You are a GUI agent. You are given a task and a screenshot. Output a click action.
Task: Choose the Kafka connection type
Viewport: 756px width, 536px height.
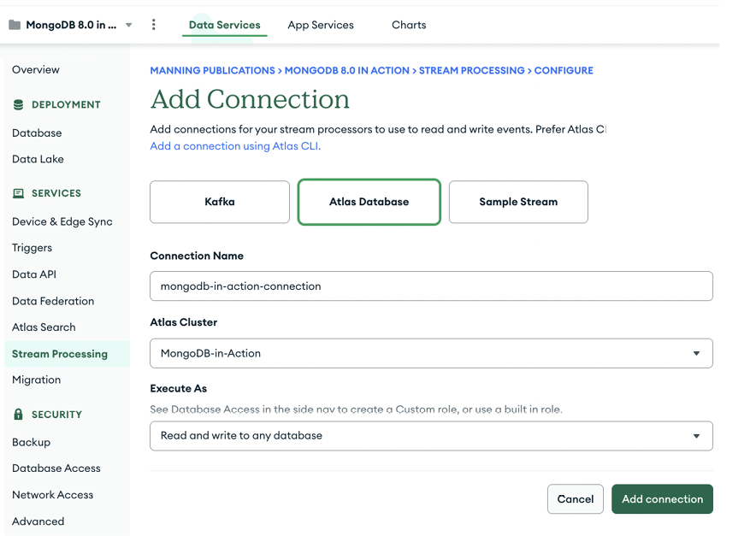point(220,202)
